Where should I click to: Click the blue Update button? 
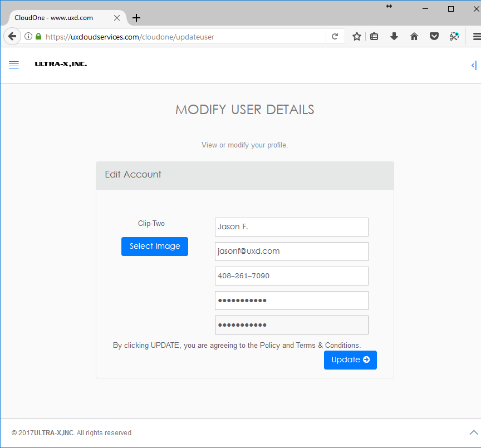[350, 360]
